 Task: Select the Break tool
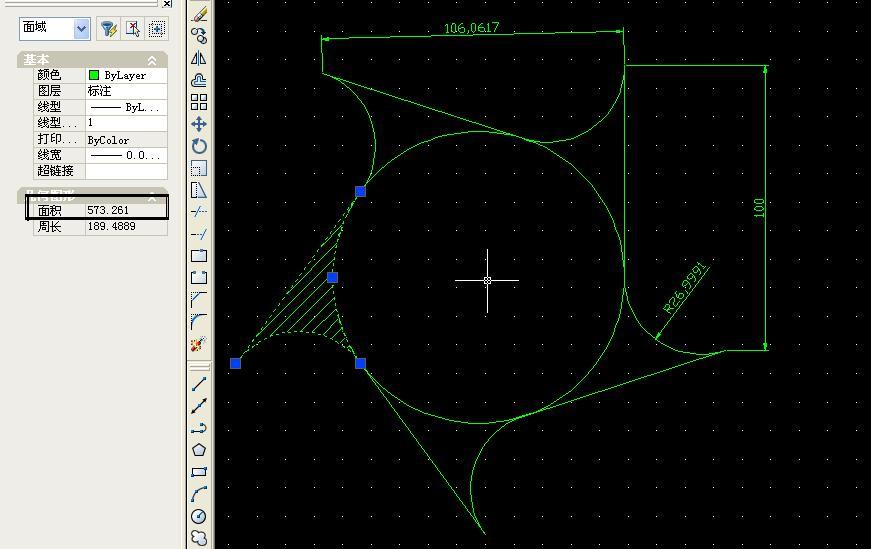[199, 277]
